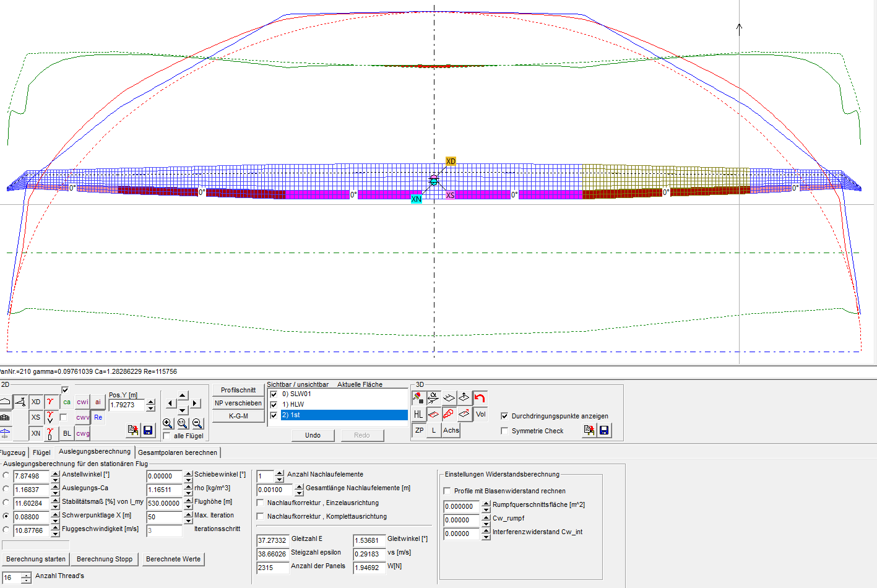This screenshot has height=588, width=877.
Task: Increase Pos.Y value with up spinner
Action: click(x=150, y=402)
